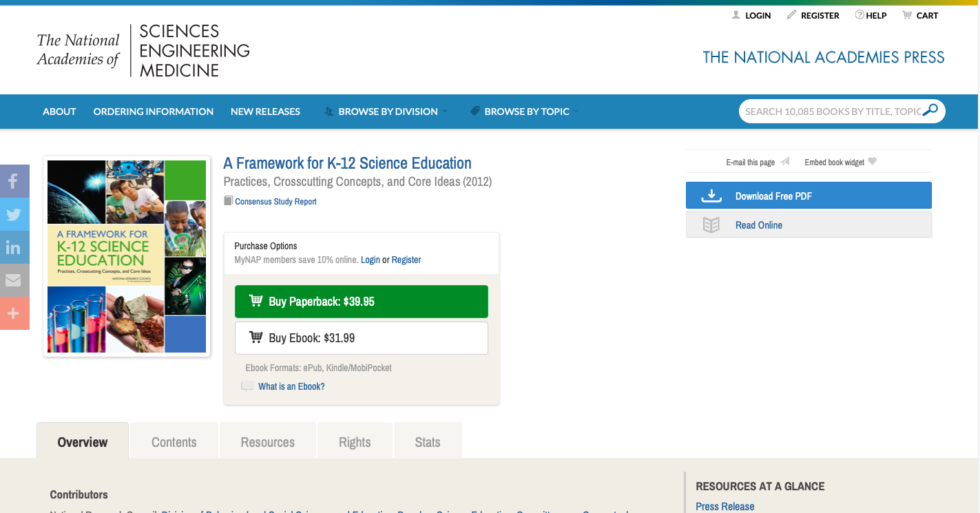The image size is (980, 513).
Task: Share page via Facebook sidebar icon
Action: pos(14,181)
